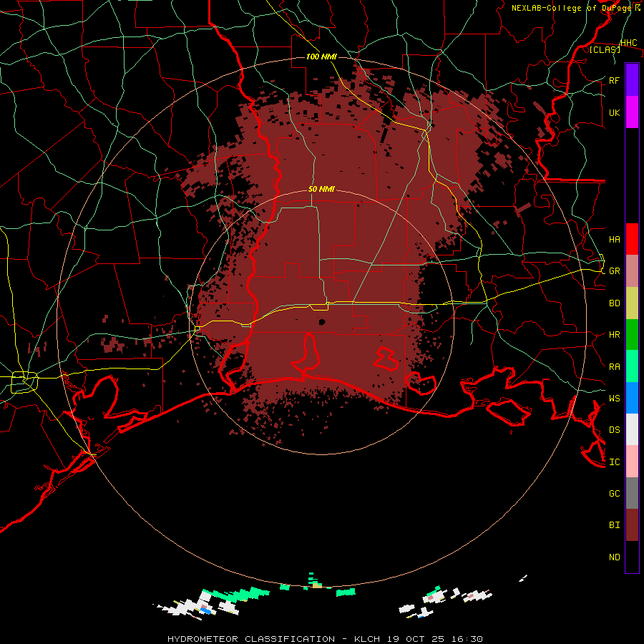644x644 pixels.
Task: Click the WS legend label
Action: tap(614, 398)
